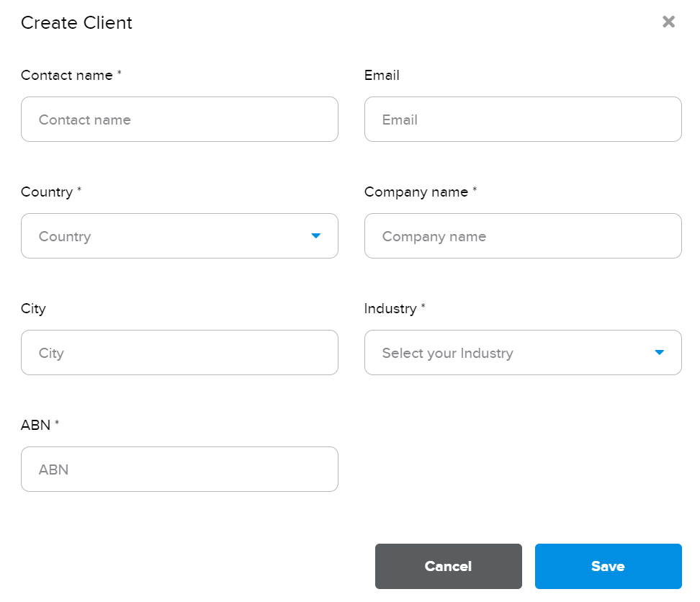Focus the Email input field
This screenshot has width=700, height=602.
(523, 119)
